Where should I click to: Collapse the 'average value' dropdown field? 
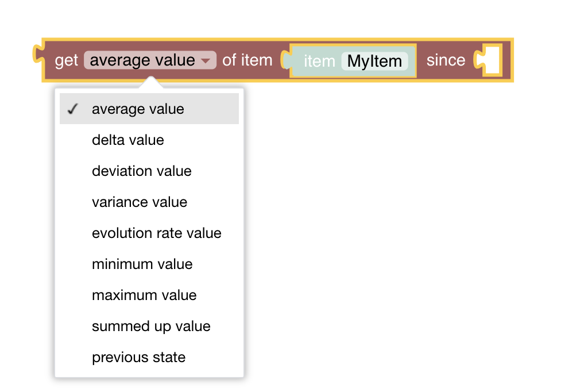(x=142, y=60)
